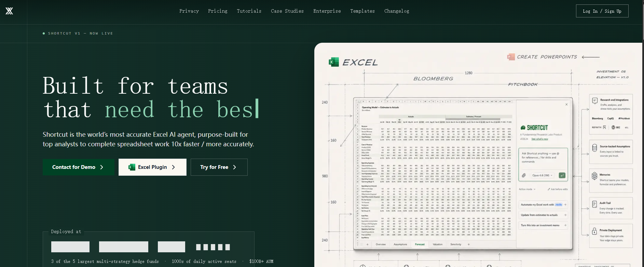The height and width of the screenshot is (267, 644).
Task: Click the Private Deployment padlock icon
Action: [x=594, y=231]
